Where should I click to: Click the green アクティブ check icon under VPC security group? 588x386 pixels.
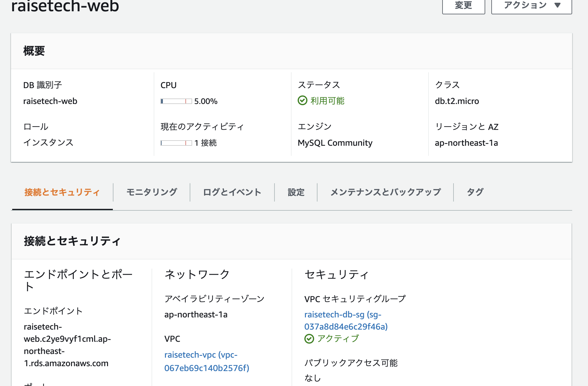point(309,338)
